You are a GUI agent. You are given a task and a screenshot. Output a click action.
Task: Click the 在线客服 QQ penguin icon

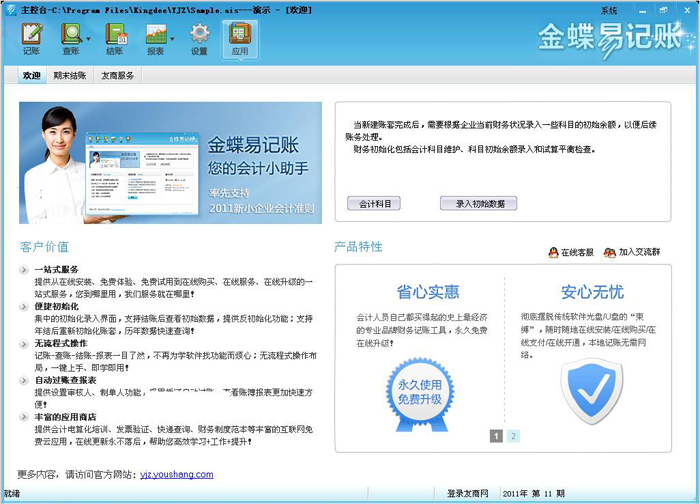click(x=553, y=252)
